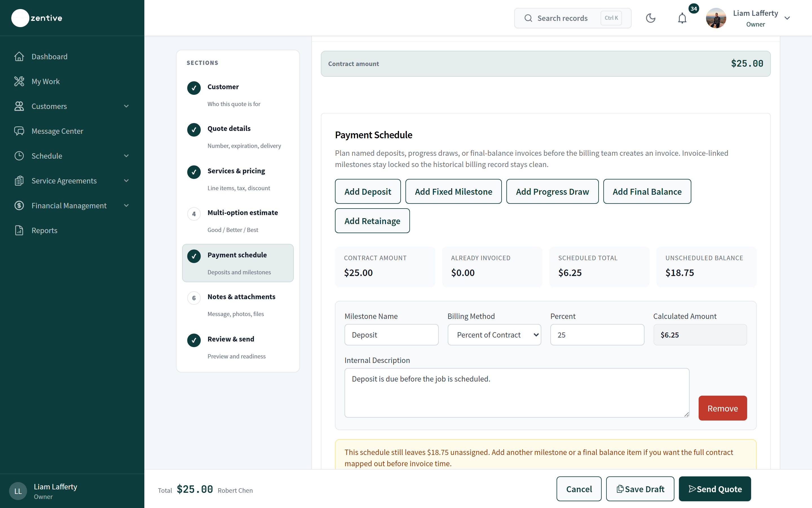Expand the Service Agreements chevron

click(x=127, y=181)
